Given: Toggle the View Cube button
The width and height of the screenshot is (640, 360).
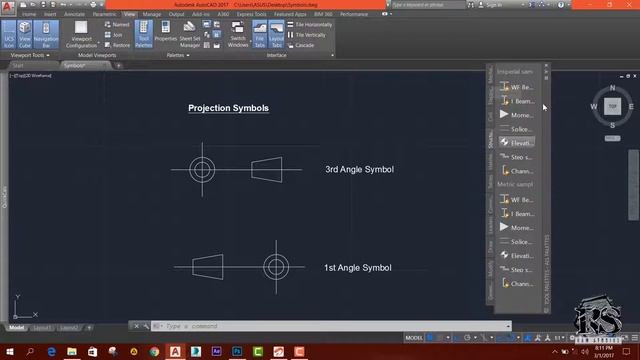Looking at the screenshot, I should point(24,34).
